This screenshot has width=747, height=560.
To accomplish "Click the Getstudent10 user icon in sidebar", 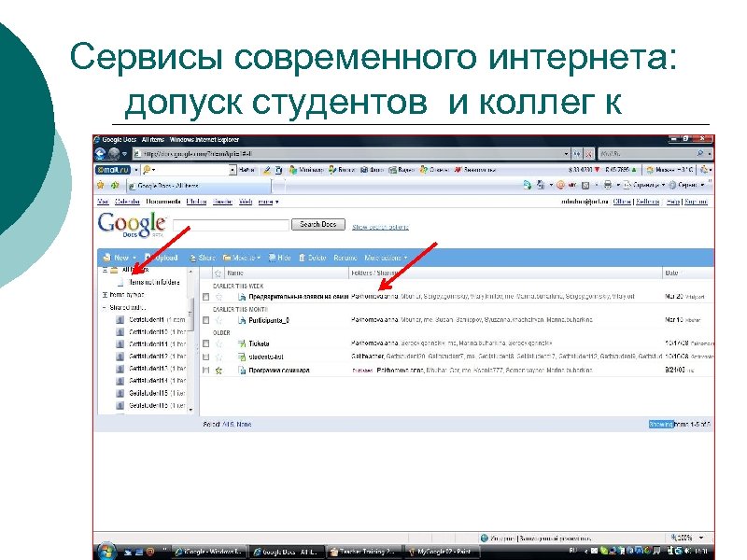I will click(x=120, y=332).
